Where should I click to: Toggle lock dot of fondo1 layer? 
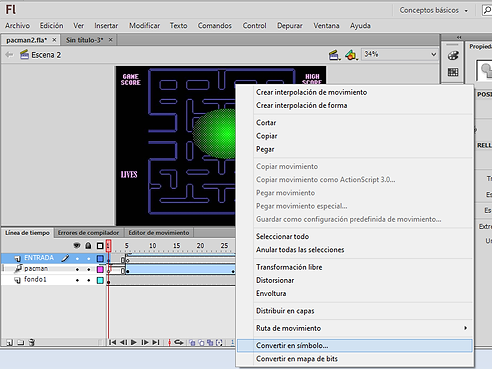click(89, 280)
